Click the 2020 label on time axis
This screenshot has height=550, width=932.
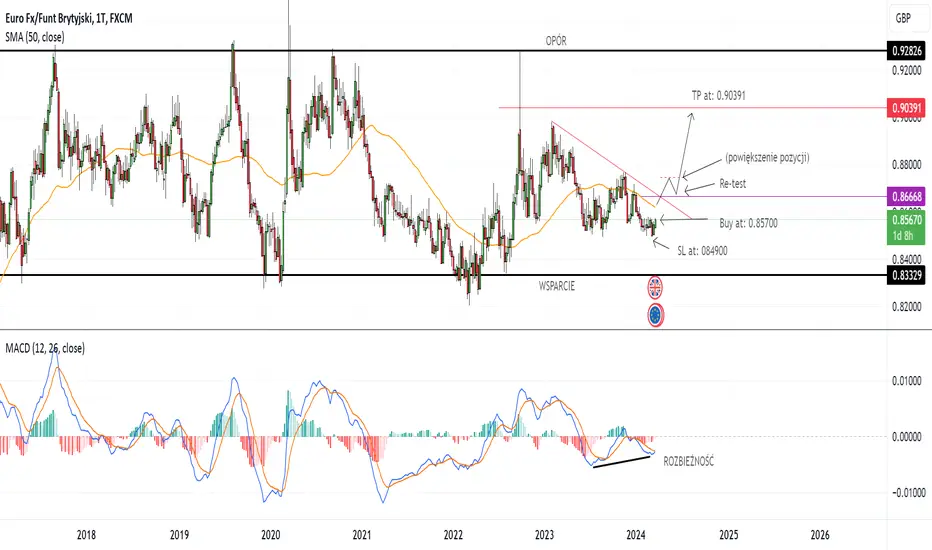click(270, 535)
